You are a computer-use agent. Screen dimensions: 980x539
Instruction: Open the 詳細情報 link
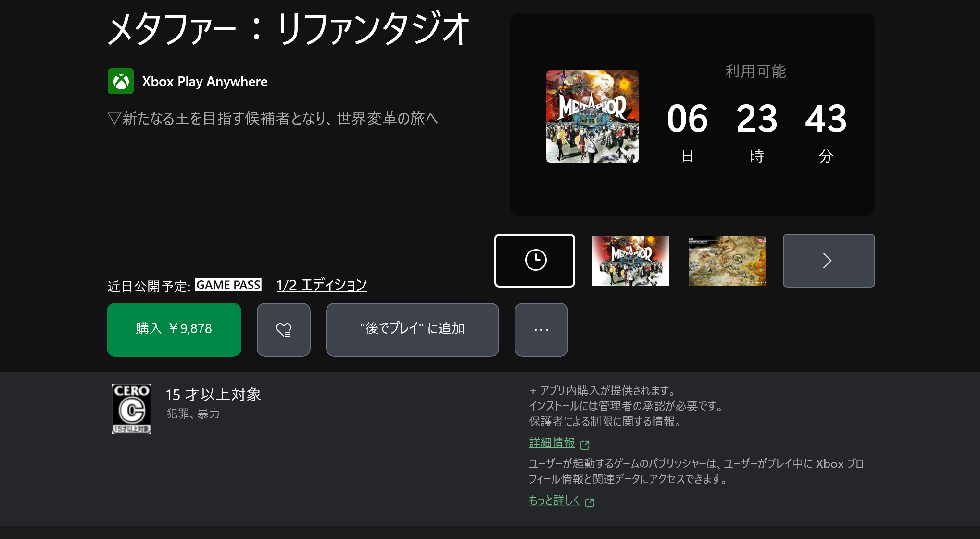tap(552, 443)
